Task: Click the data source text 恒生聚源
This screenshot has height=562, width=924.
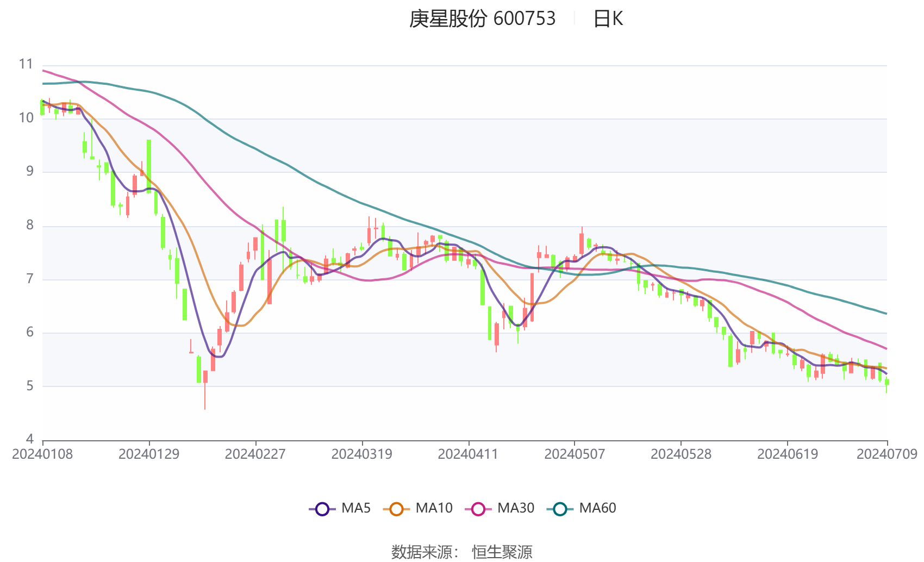Action: tap(502, 552)
